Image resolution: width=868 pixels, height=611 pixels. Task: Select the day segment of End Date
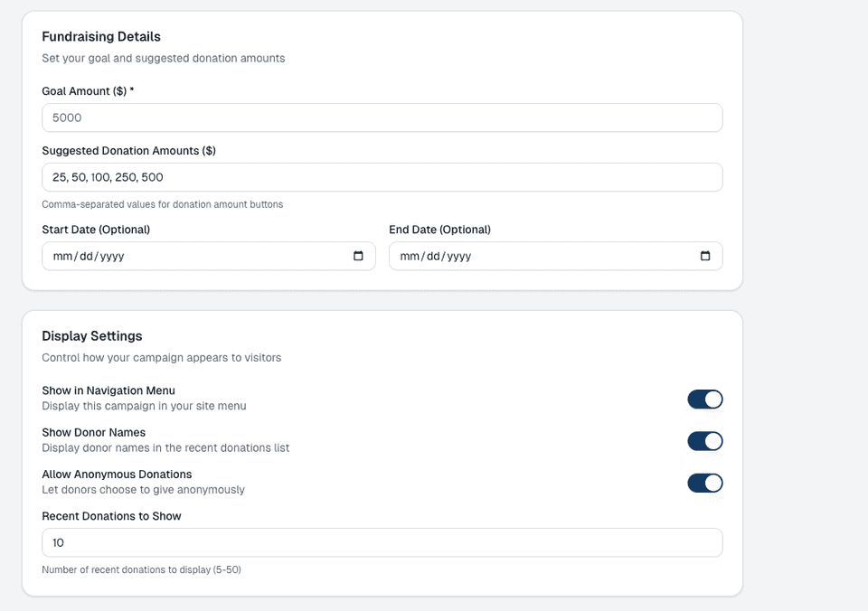point(433,257)
